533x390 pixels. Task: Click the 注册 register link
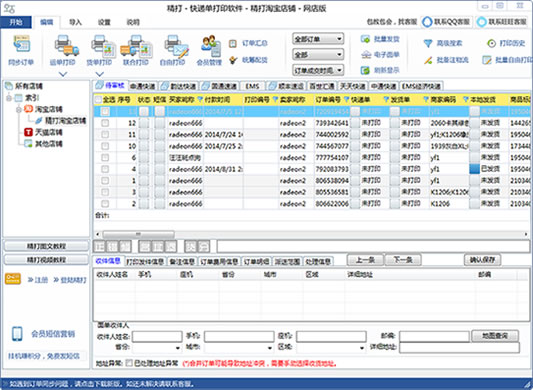coord(38,280)
